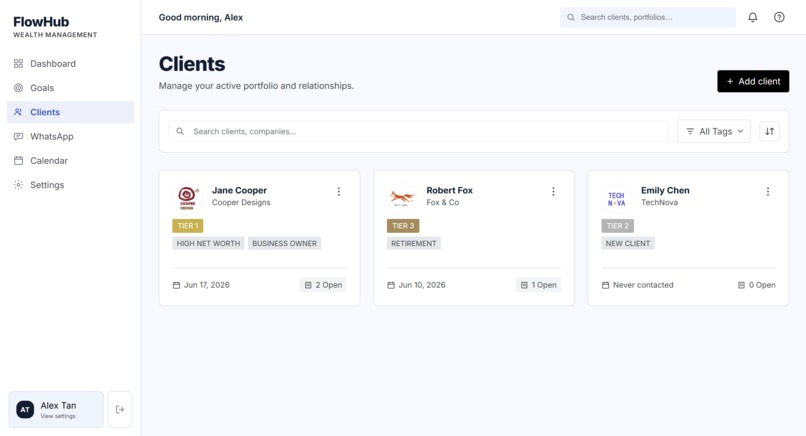
Task: Click the logout icon beside Alex Tan
Action: (x=120, y=409)
